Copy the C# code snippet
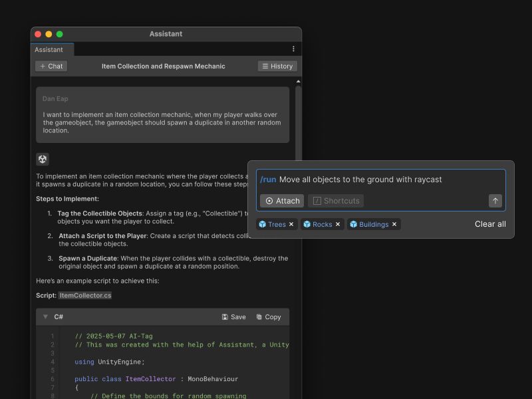Image resolution: width=532 pixels, height=399 pixels. click(x=269, y=317)
